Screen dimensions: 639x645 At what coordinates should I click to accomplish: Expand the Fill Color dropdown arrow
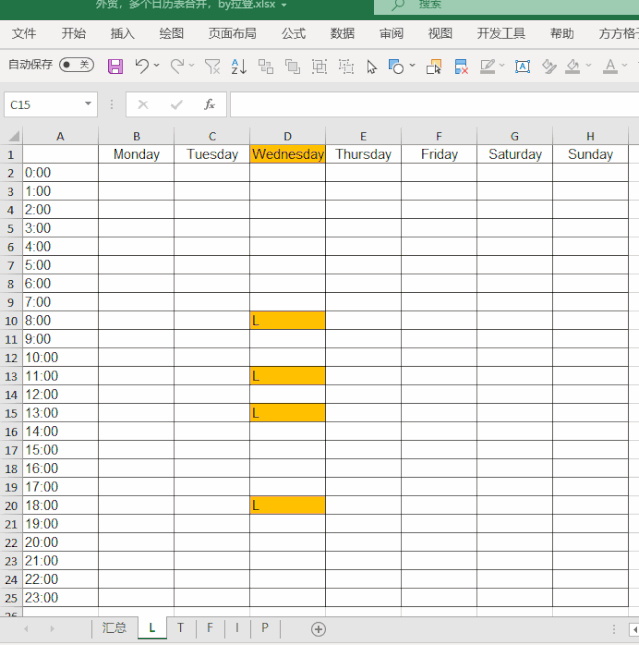click(x=589, y=65)
